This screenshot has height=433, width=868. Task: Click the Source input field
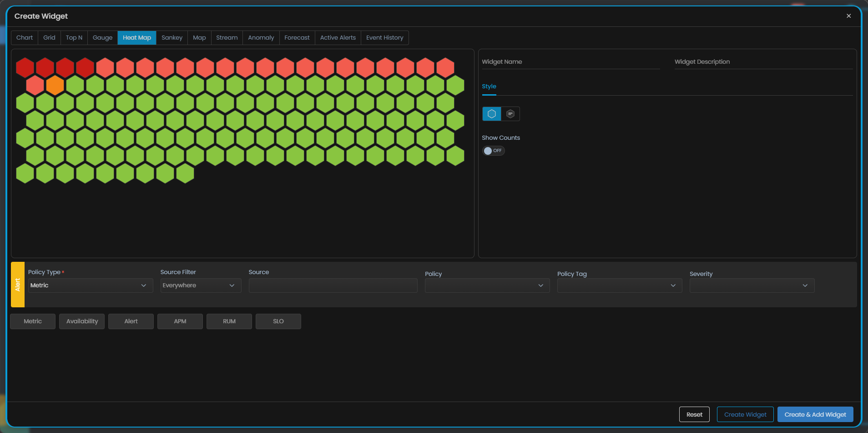(x=333, y=285)
